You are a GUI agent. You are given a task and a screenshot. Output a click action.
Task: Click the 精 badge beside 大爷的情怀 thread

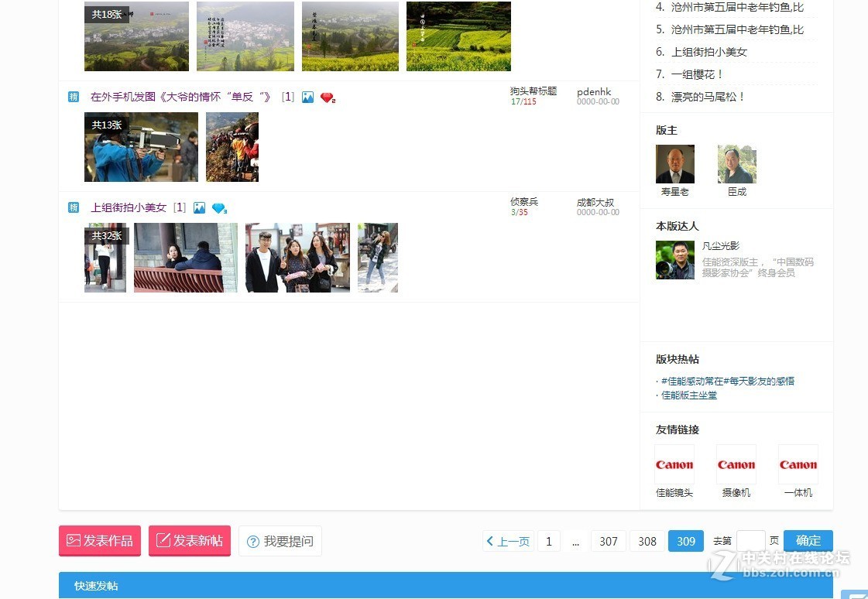[x=74, y=97]
